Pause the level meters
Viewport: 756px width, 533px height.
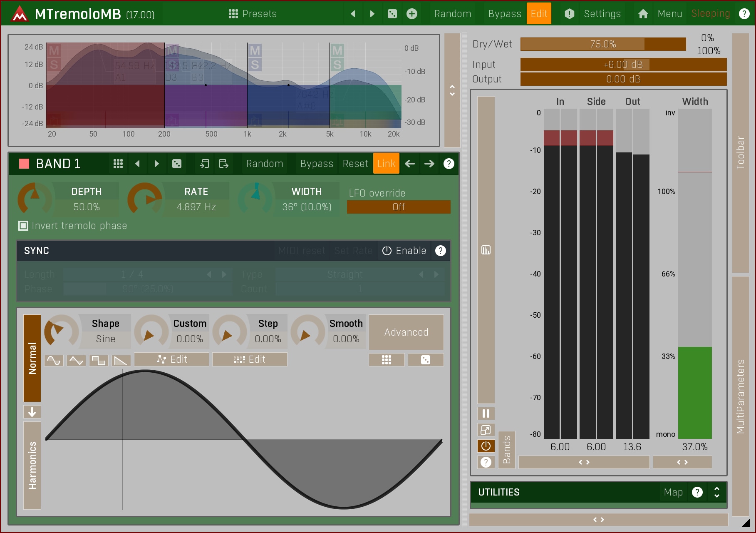(486, 413)
